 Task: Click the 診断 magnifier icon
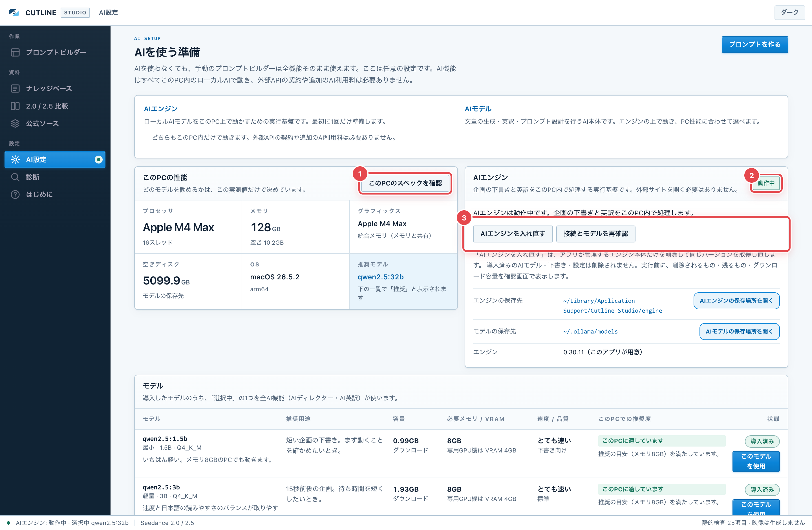(x=15, y=177)
